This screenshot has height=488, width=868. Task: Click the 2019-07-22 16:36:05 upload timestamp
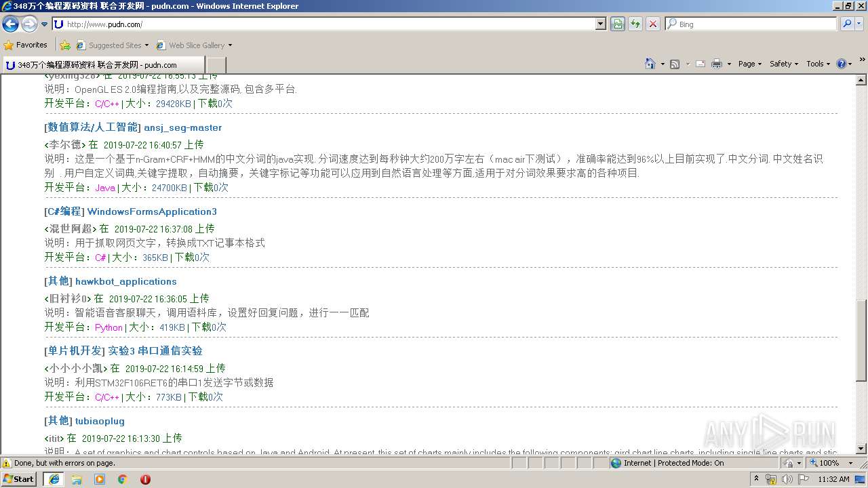pos(148,299)
